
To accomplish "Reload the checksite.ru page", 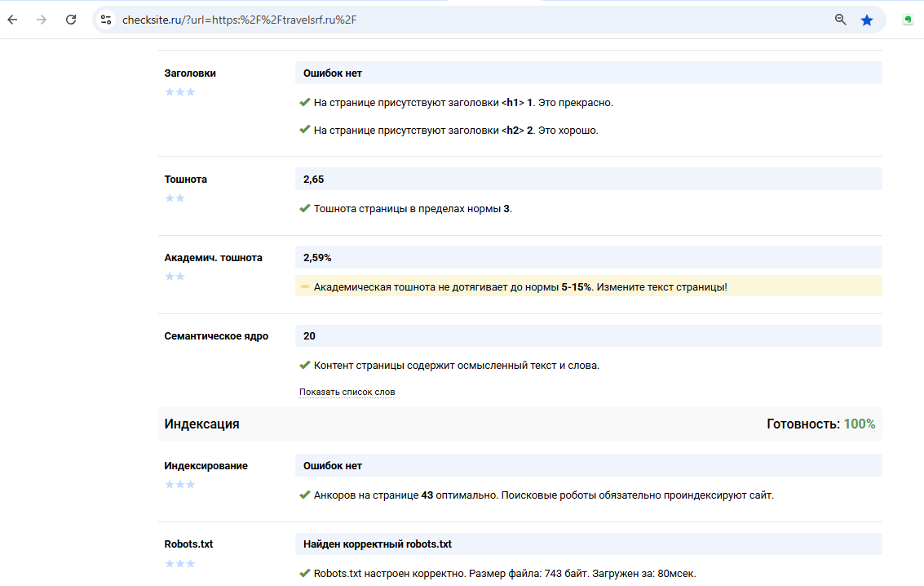I will [71, 20].
